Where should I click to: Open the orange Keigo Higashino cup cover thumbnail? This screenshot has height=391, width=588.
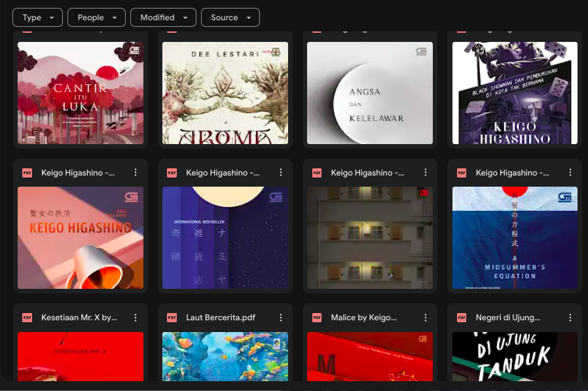pos(81,238)
